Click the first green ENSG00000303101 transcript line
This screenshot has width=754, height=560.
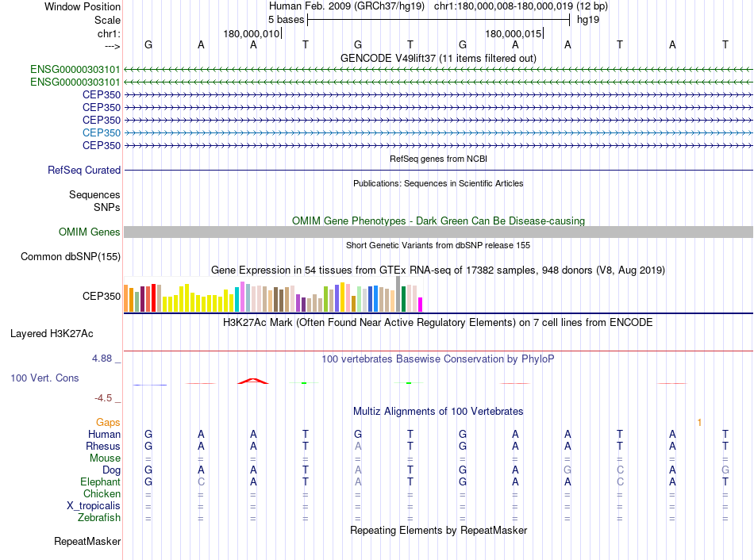pyautogui.click(x=438, y=70)
